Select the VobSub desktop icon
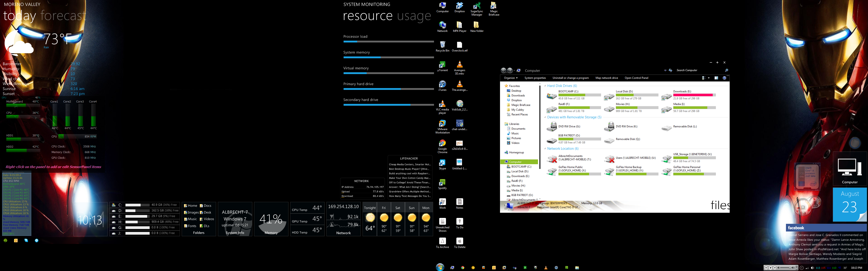Image resolution: width=868 pixels, height=271 pixels. click(459, 105)
